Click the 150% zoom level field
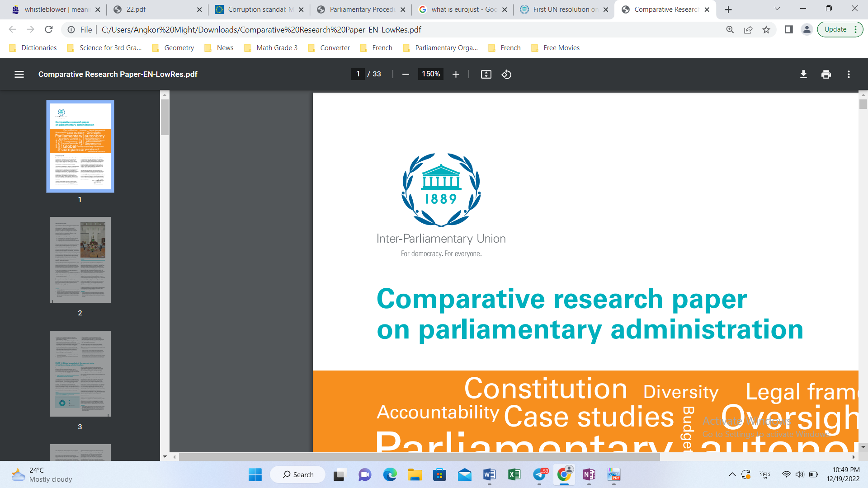 pos(431,74)
